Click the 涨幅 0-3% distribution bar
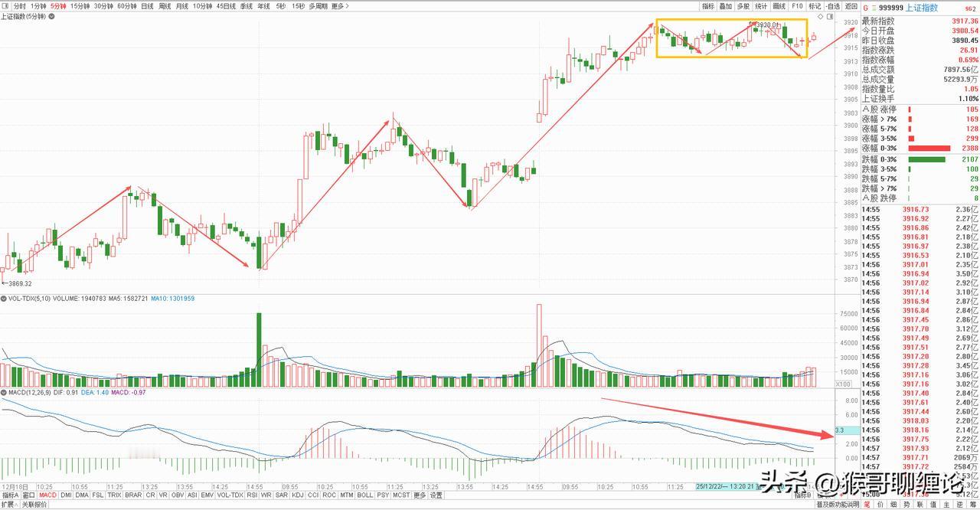 (929, 149)
